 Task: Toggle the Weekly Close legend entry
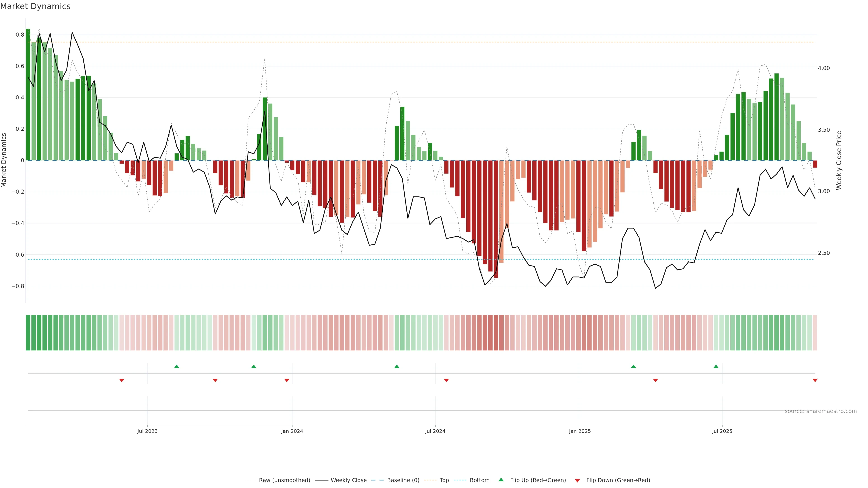click(x=348, y=480)
